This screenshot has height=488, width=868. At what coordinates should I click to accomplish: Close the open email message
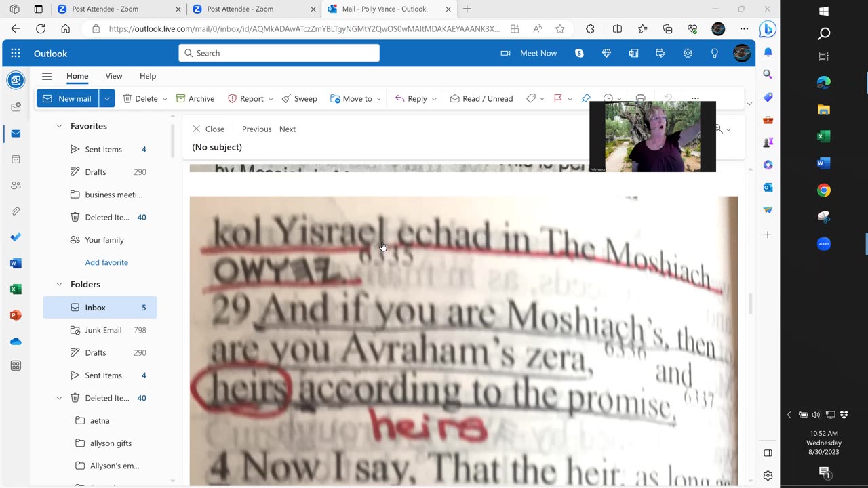pos(208,129)
